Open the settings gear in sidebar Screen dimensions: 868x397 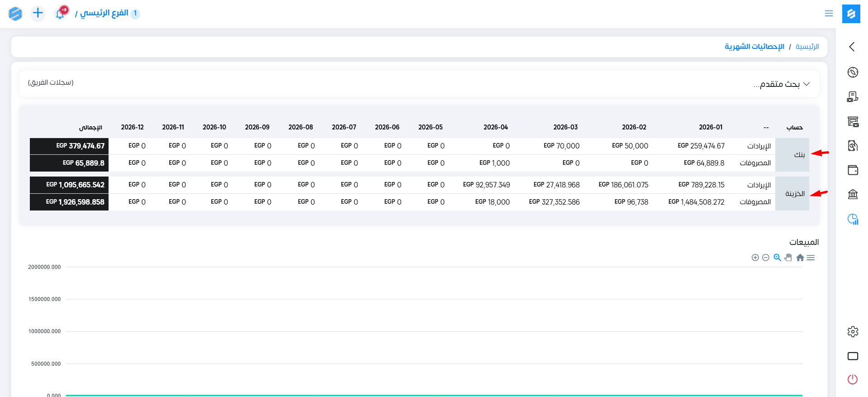(x=853, y=332)
